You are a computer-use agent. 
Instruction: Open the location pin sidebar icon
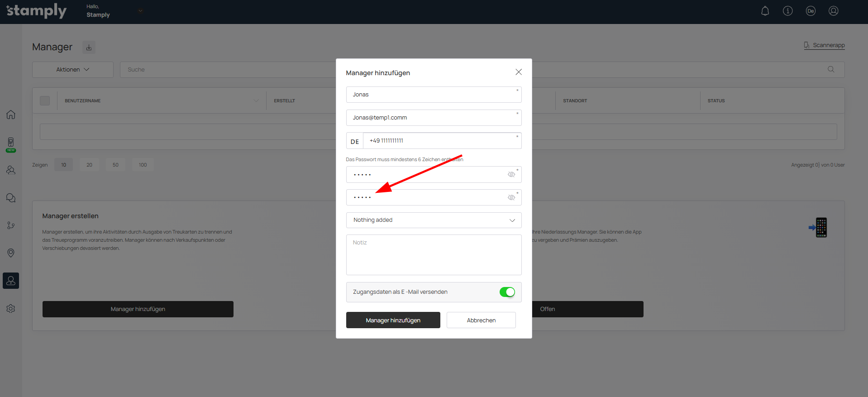(11, 253)
